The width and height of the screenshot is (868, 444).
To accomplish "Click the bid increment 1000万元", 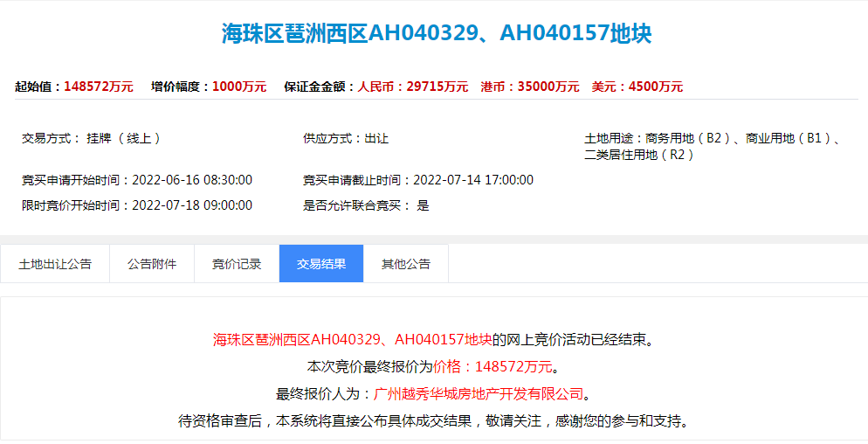I will coord(239,87).
